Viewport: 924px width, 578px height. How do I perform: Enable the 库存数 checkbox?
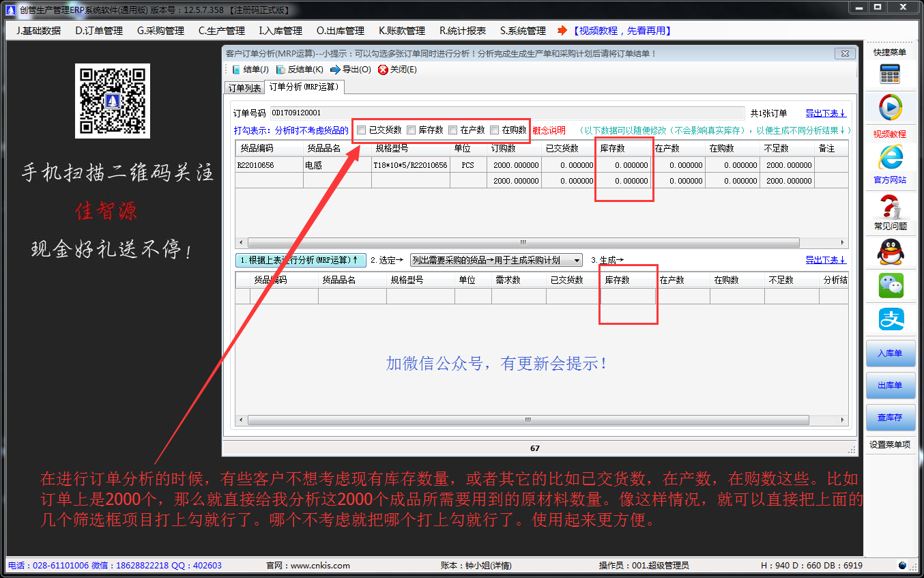[x=411, y=130]
